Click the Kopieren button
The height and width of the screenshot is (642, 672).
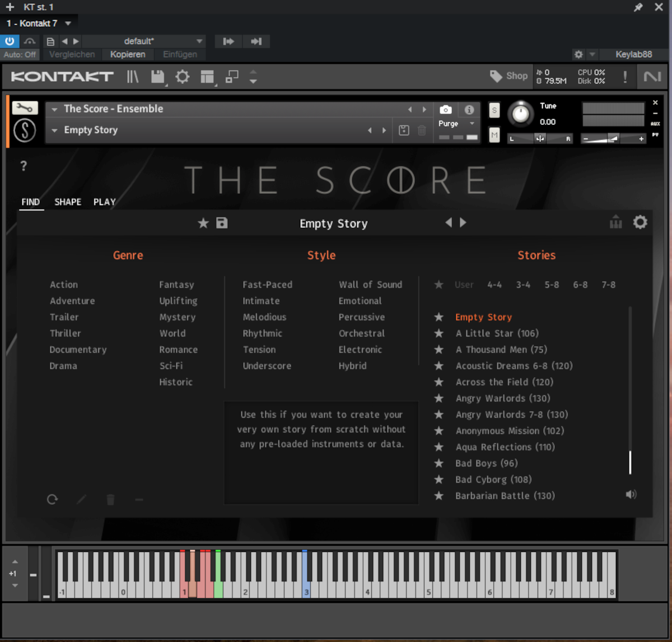pyautogui.click(x=128, y=54)
